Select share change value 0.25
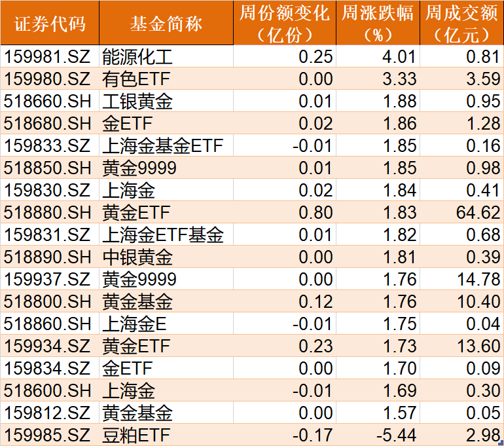This screenshot has width=504, height=446. 315,56
